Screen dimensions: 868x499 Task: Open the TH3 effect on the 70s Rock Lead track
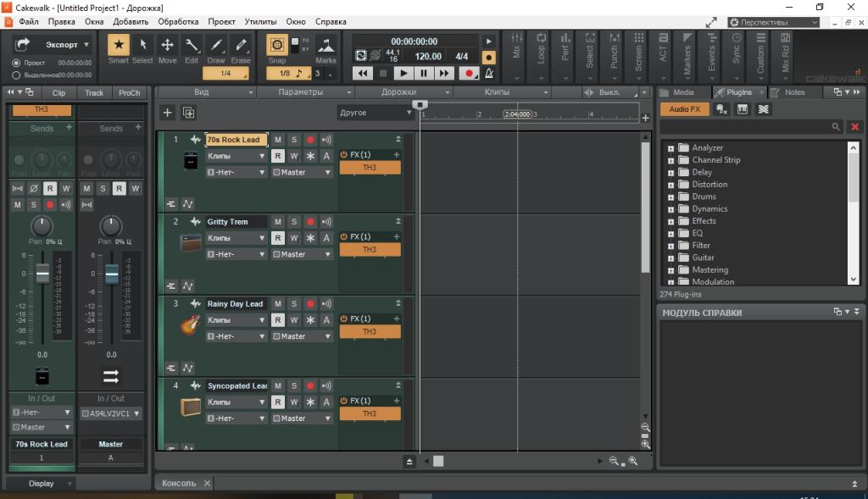370,168
